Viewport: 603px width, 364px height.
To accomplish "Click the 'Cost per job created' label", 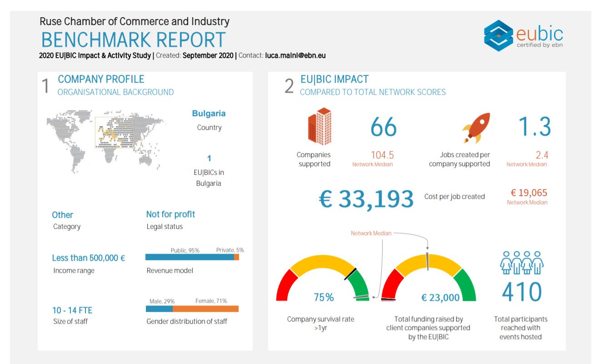I will (454, 197).
